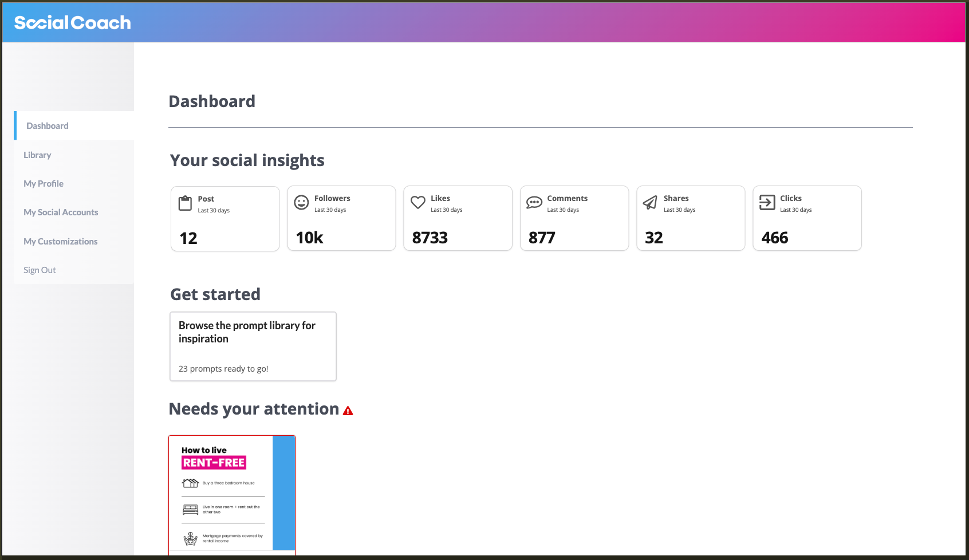Click the Clicks arrow-box icon

click(x=767, y=203)
